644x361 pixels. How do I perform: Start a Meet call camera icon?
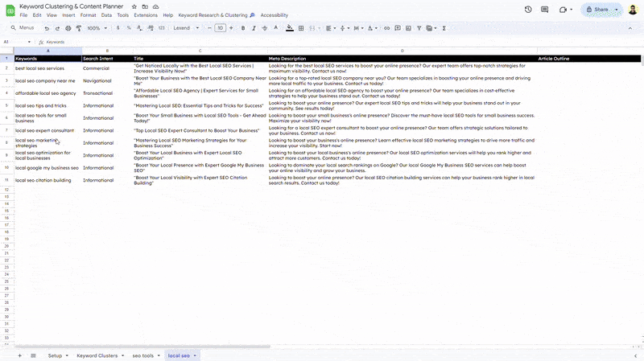(563, 10)
